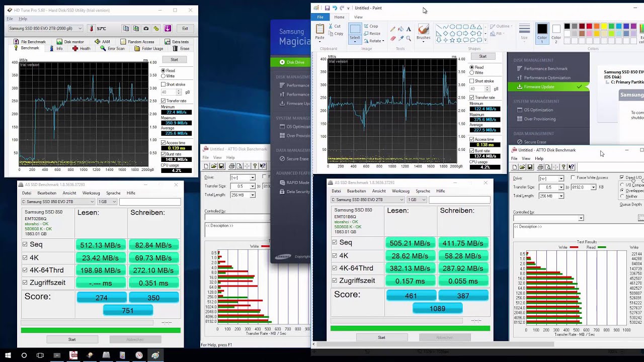
Task: Click the yellow options icon in HD Tune Pro
Action: click(x=156, y=29)
